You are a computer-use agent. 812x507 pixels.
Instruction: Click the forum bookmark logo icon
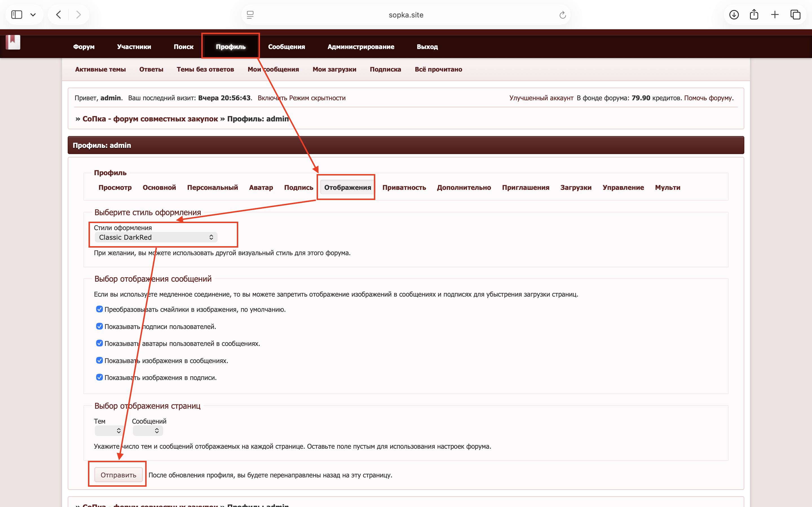click(13, 42)
